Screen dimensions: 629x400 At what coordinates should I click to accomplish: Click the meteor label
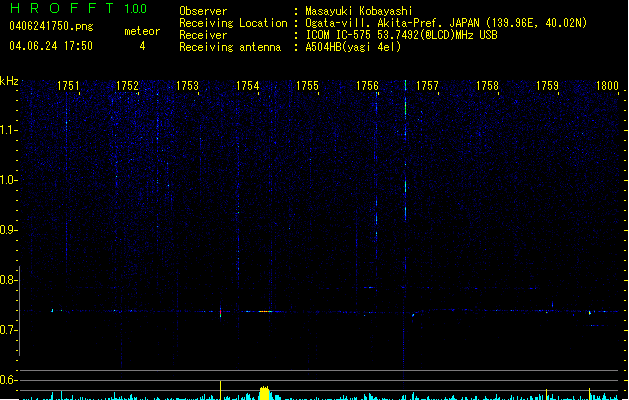(x=142, y=31)
